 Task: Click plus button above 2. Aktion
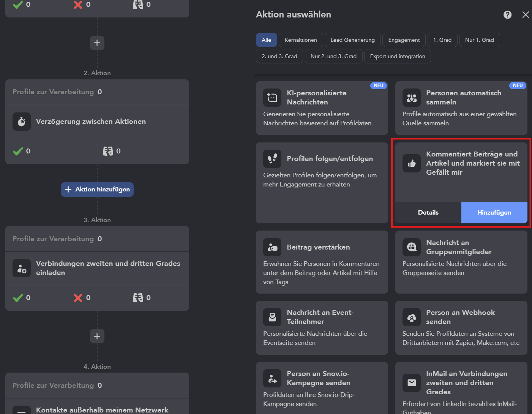(x=97, y=43)
